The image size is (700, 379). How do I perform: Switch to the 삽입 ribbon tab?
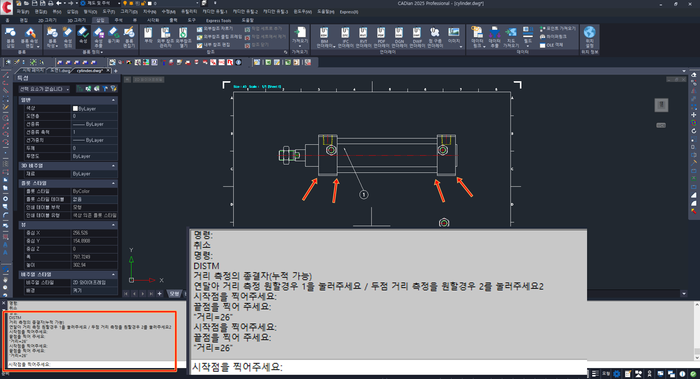[x=100, y=21]
